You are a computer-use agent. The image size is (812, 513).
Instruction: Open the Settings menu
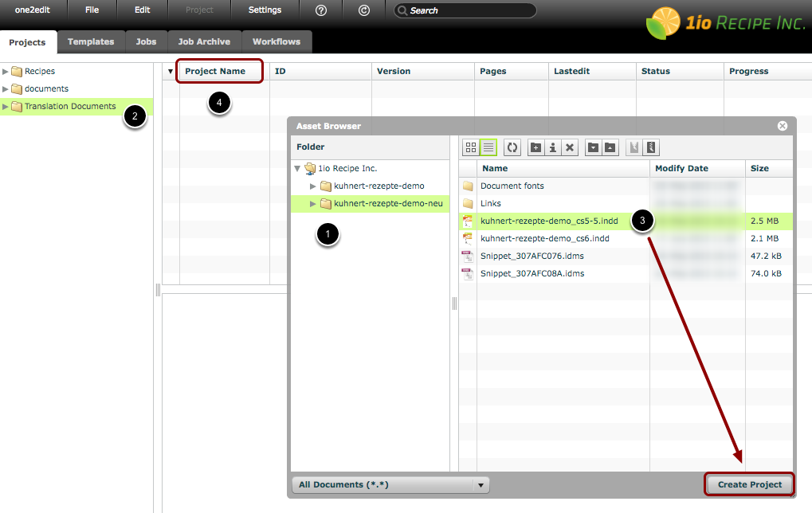pyautogui.click(x=265, y=10)
